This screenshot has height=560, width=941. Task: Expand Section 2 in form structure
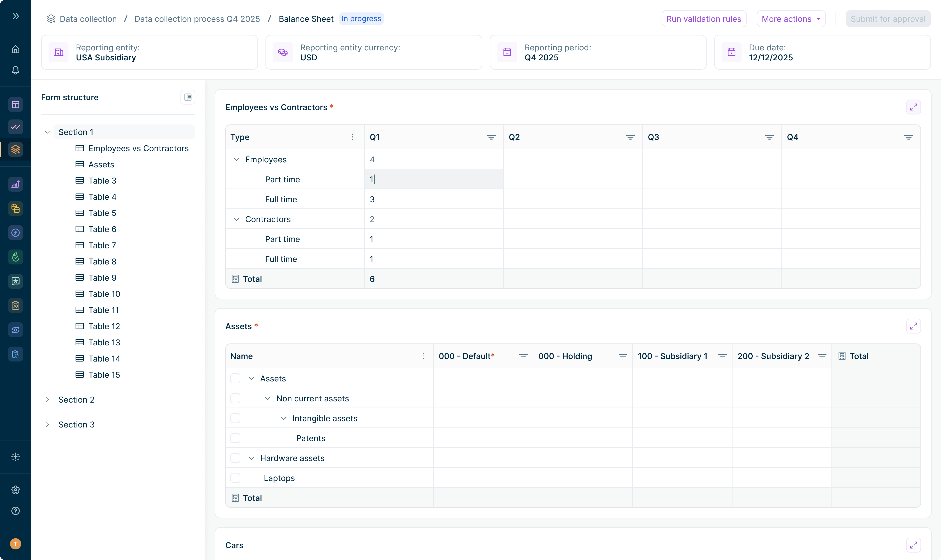[48, 400]
